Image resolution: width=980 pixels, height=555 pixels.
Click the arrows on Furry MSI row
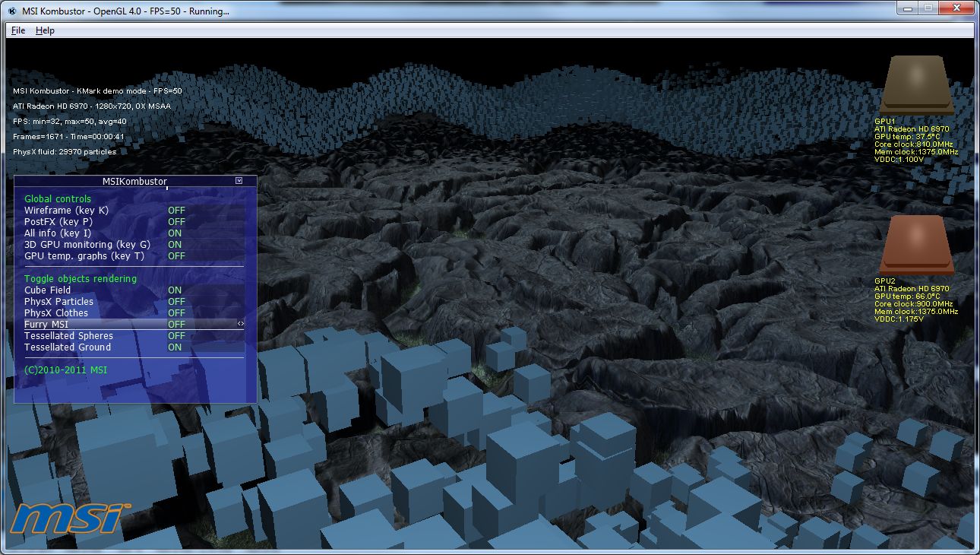pyautogui.click(x=241, y=324)
